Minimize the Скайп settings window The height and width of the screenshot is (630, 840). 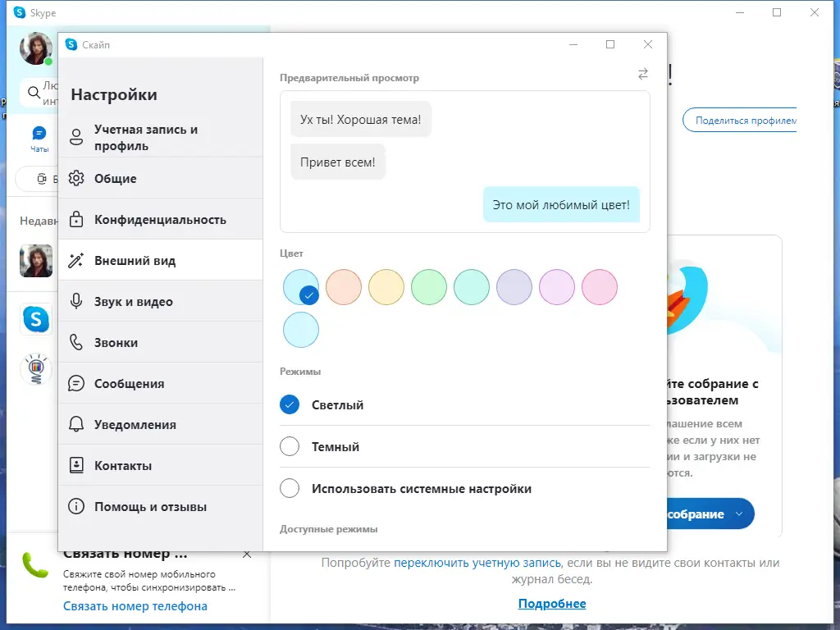[x=573, y=44]
